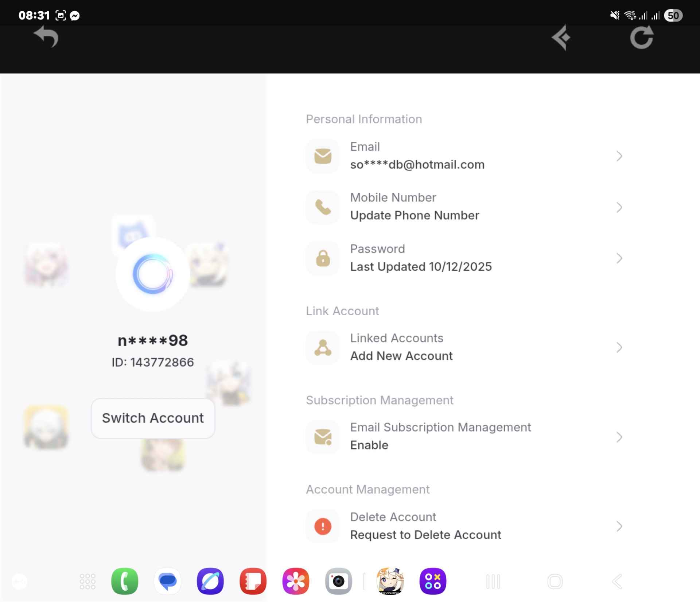
Task: Tap the phone icon beside Mobile Number
Action: pos(323,207)
